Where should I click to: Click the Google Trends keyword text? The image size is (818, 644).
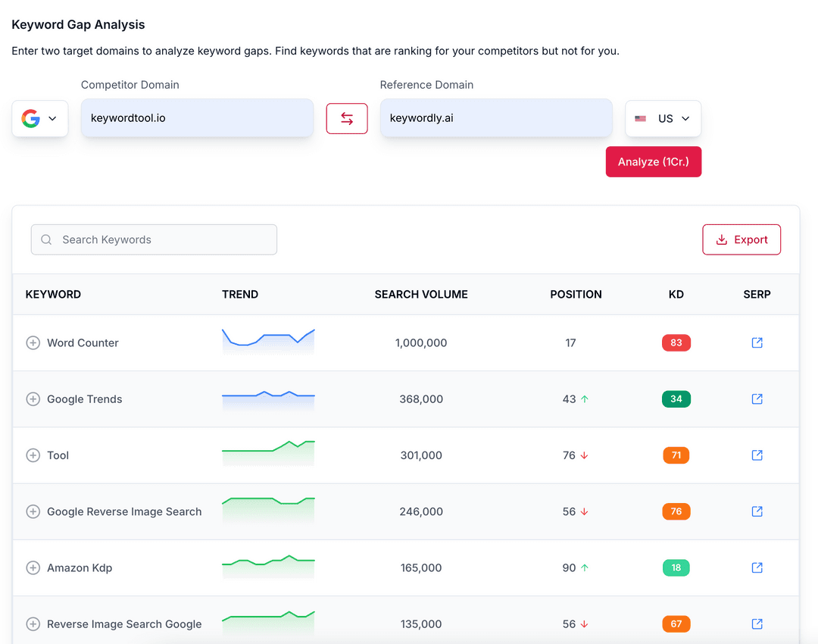[x=85, y=399]
